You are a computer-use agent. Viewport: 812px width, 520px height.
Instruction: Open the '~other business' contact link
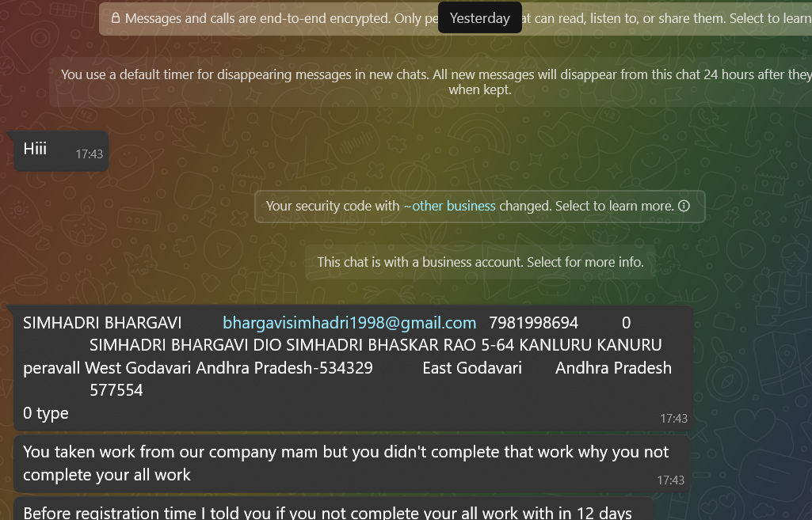coord(449,206)
